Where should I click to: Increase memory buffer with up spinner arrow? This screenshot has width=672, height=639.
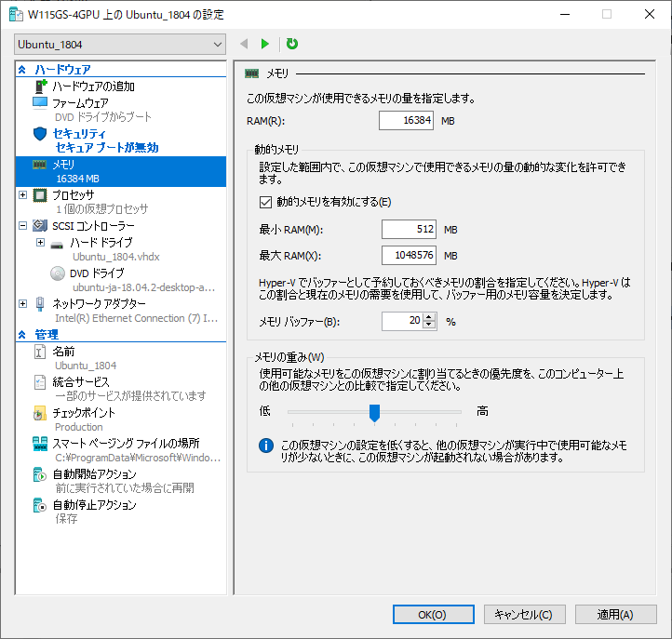[x=429, y=317]
